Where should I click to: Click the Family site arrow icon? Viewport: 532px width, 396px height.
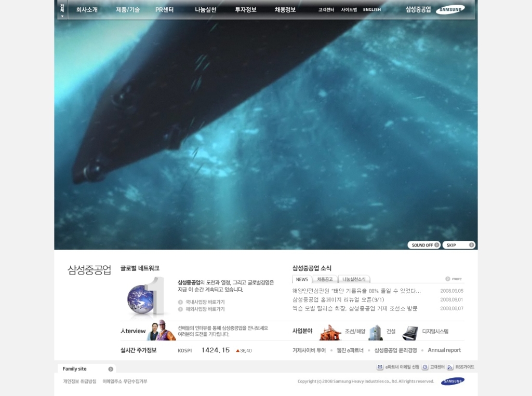(111, 369)
